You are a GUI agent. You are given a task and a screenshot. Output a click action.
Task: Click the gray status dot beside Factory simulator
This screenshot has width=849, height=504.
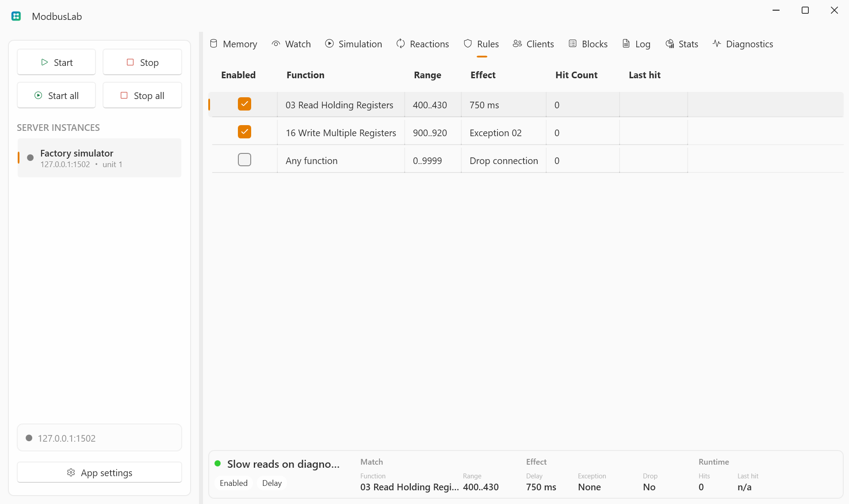pyautogui.click(x=31, y=158)
